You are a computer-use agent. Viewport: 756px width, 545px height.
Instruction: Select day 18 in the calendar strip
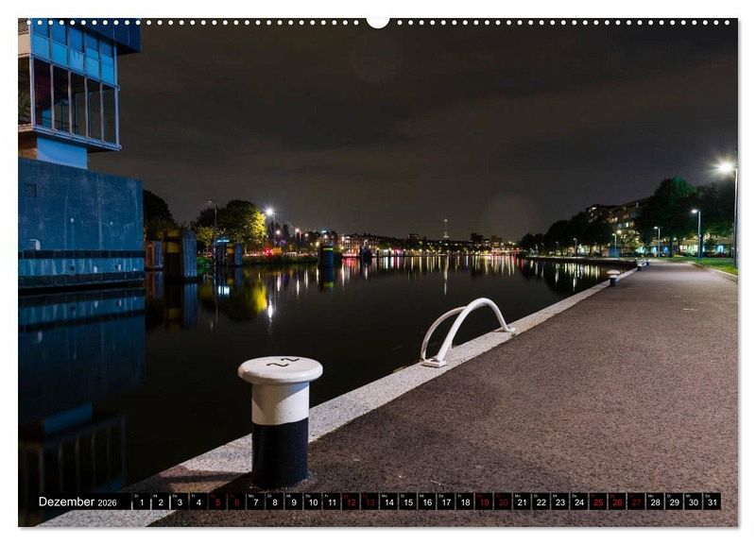tap(465, 502)
